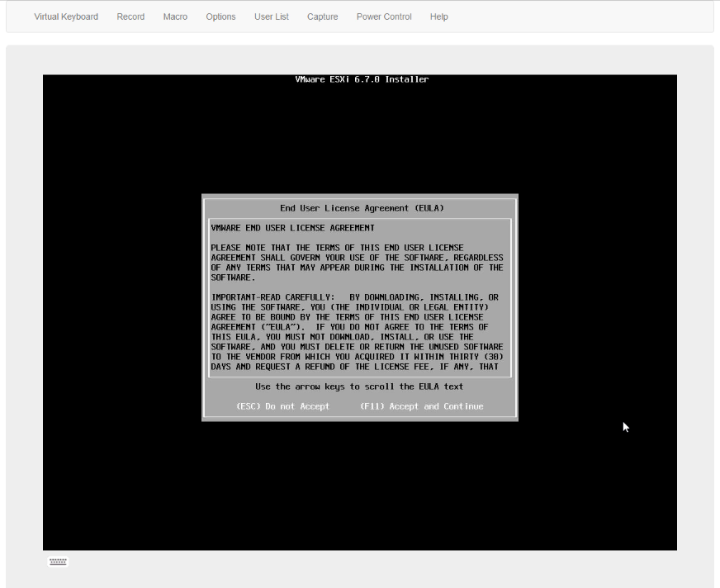Screen dimensions: 720x588
Task: Click 'VMWARE END USER LICENSE AGREEMENT' line
Action: coord(292,228)
